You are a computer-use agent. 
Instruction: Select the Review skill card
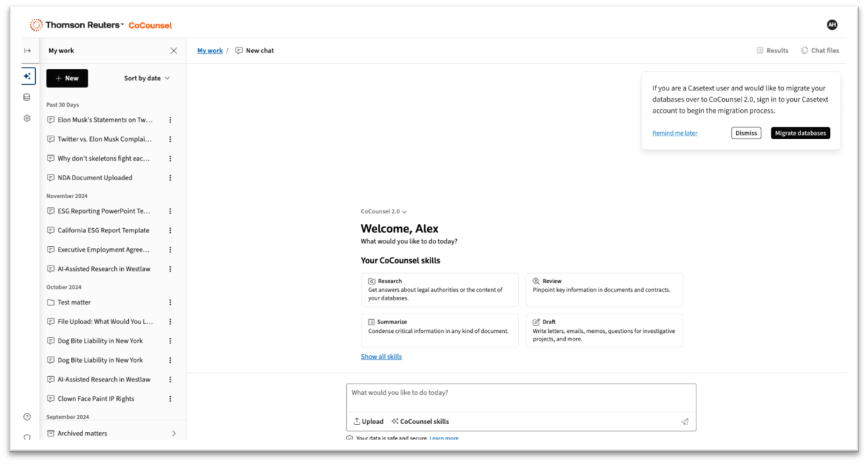point(604,290)
